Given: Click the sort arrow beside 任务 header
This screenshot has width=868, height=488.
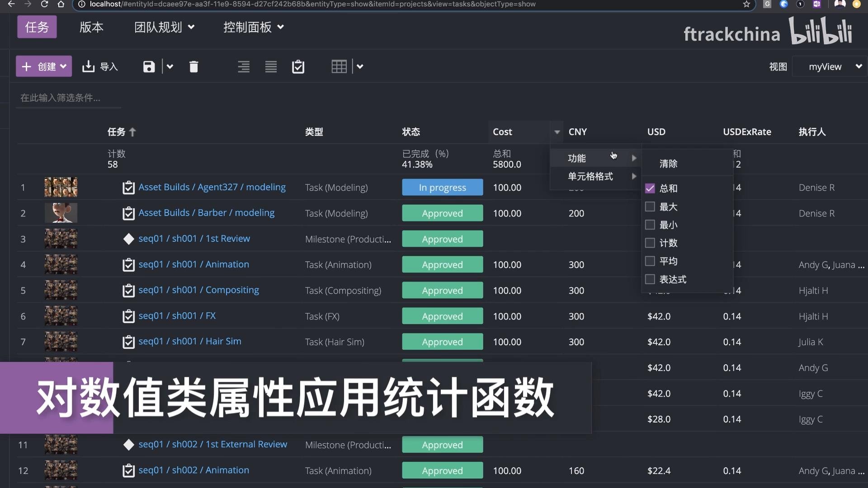Looking at the screenshot, I should click(x=132, y=132).
